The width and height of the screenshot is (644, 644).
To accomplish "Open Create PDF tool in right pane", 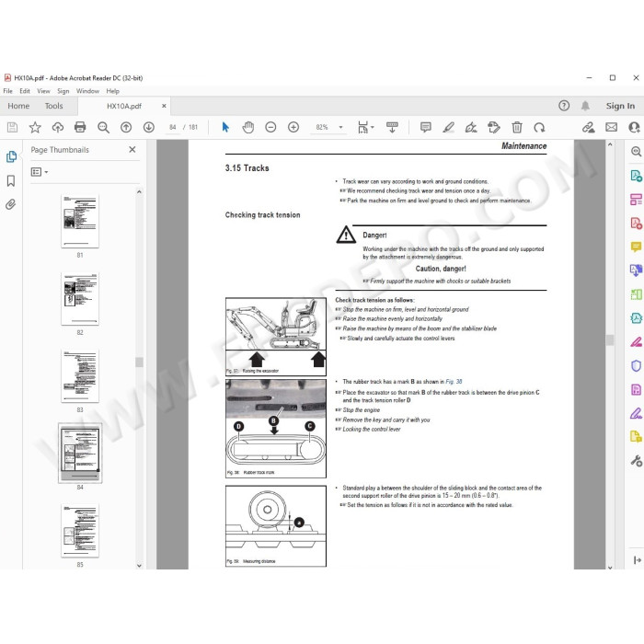I will coord(636,224).
